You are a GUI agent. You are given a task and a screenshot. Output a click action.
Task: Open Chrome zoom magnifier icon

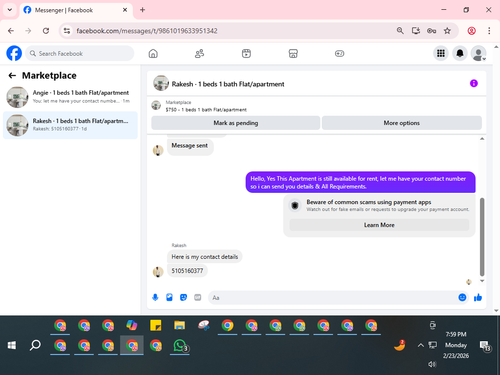pyautogui.click(x=400, y=31)
